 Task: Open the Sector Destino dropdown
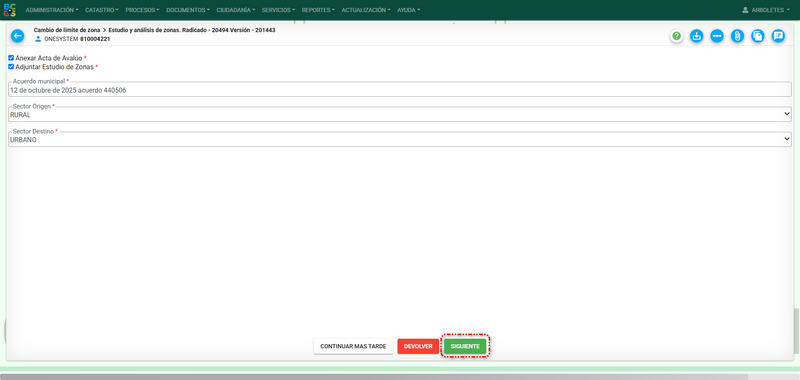(400, 139)
